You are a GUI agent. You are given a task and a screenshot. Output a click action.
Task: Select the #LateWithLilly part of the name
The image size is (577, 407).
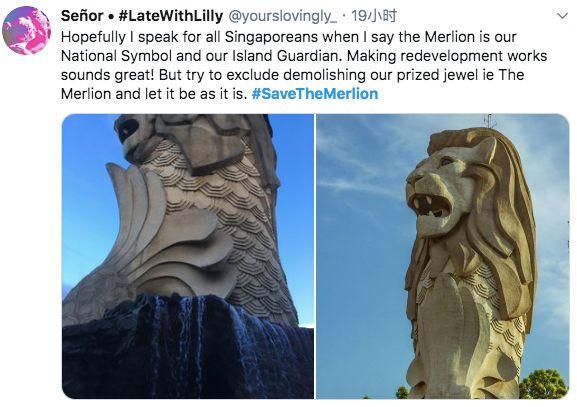point(171,16)
